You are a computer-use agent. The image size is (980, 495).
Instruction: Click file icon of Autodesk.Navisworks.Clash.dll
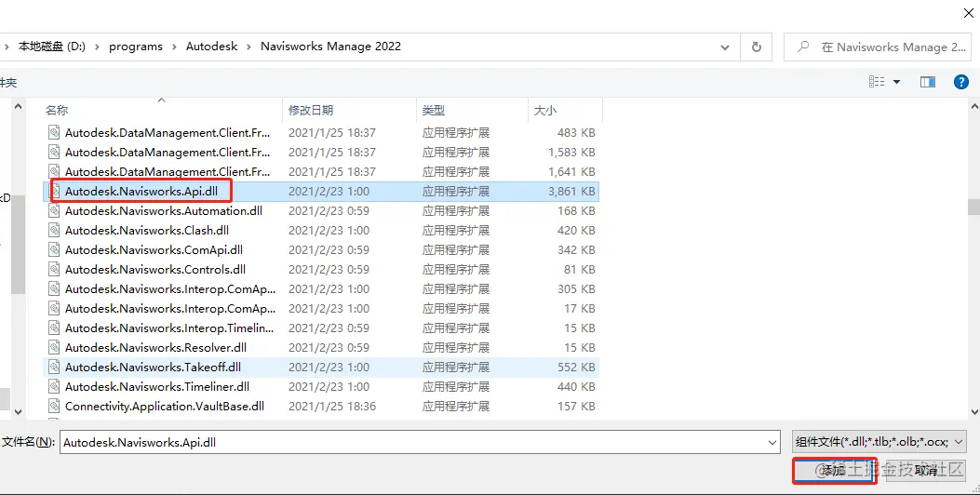click(55, 230)
